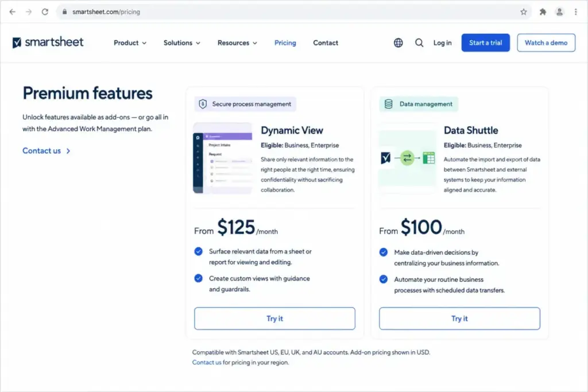
Task: Click the Eligible line under Data Shuttle
Action: [x=482, y=145]
